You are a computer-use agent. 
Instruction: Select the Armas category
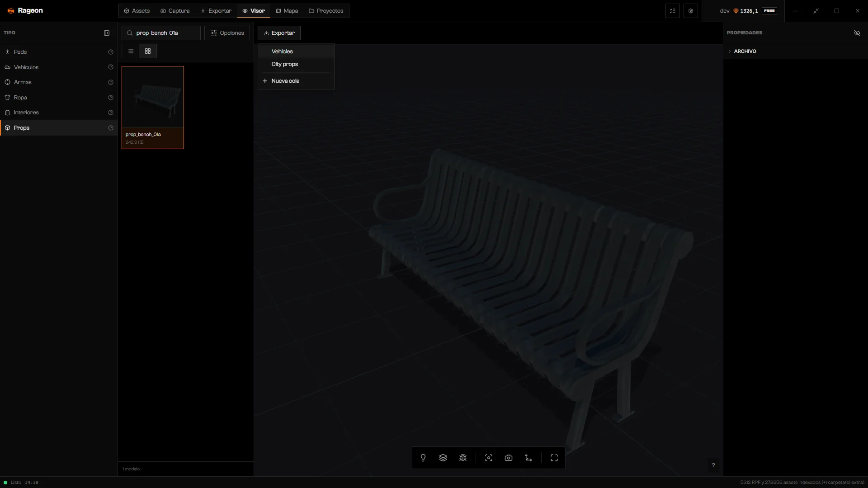pos(59,82)
